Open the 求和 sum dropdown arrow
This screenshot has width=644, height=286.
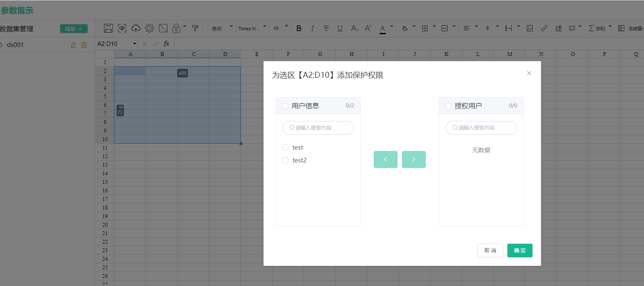(x=610, y=27)
